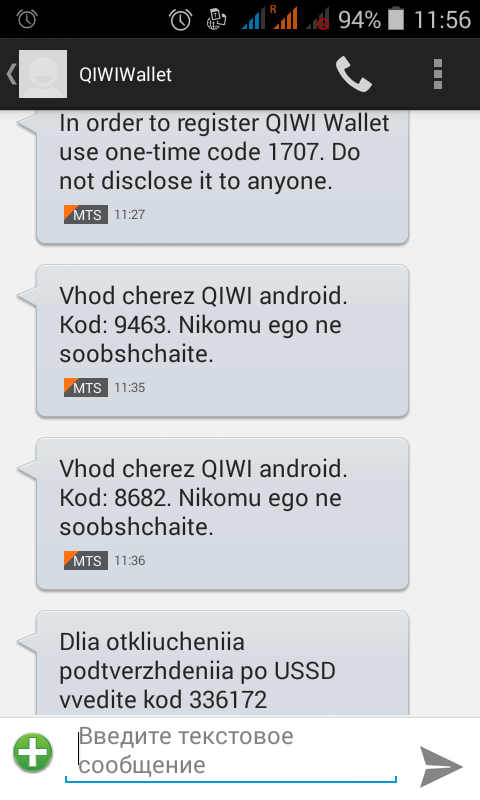Tap the orange roaming signal indicator
Viewport: 480px width, 800px height.
point(285,18)
